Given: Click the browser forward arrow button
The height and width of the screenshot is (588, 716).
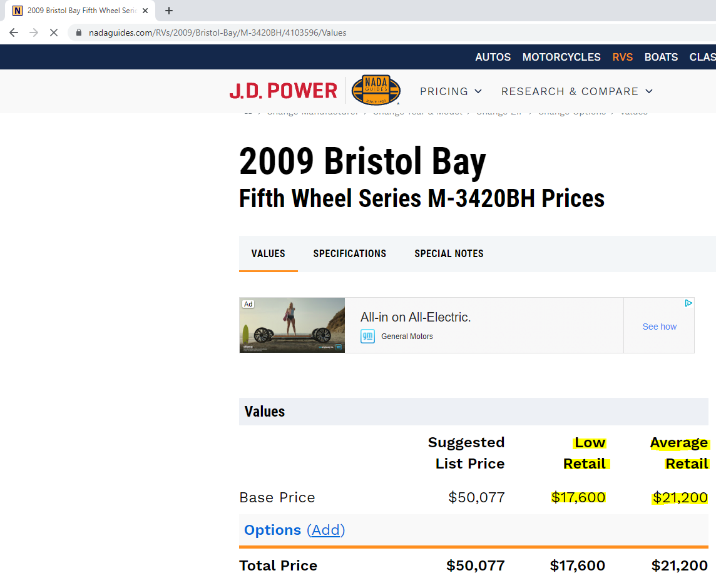Looking at the screenshot, I should coord(34,33).
